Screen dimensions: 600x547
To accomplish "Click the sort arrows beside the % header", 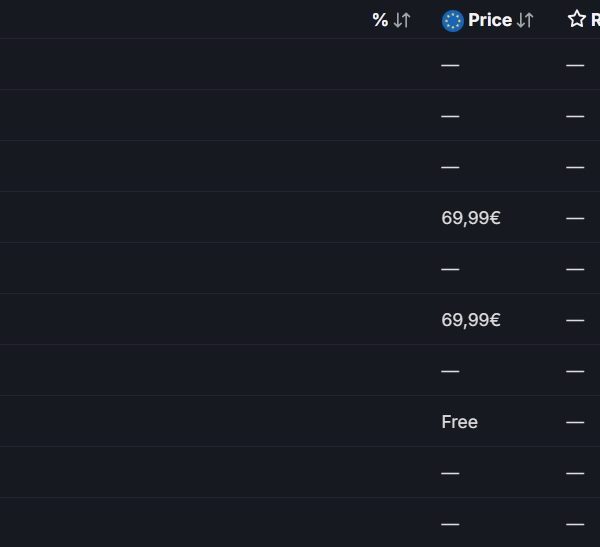I will 402,20.
